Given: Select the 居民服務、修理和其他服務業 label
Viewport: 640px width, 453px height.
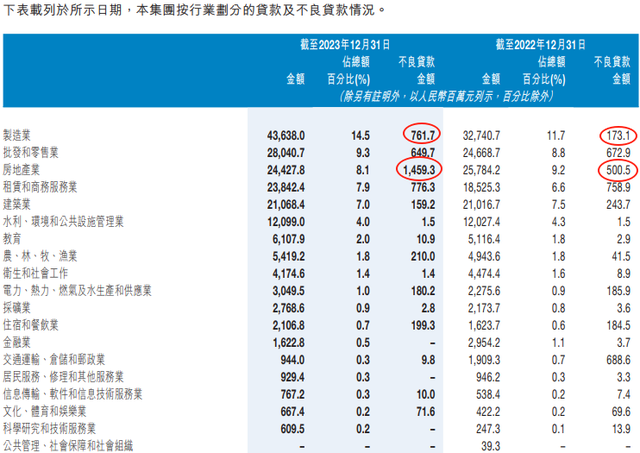Looking at the screenshot, I should point(63,377).
